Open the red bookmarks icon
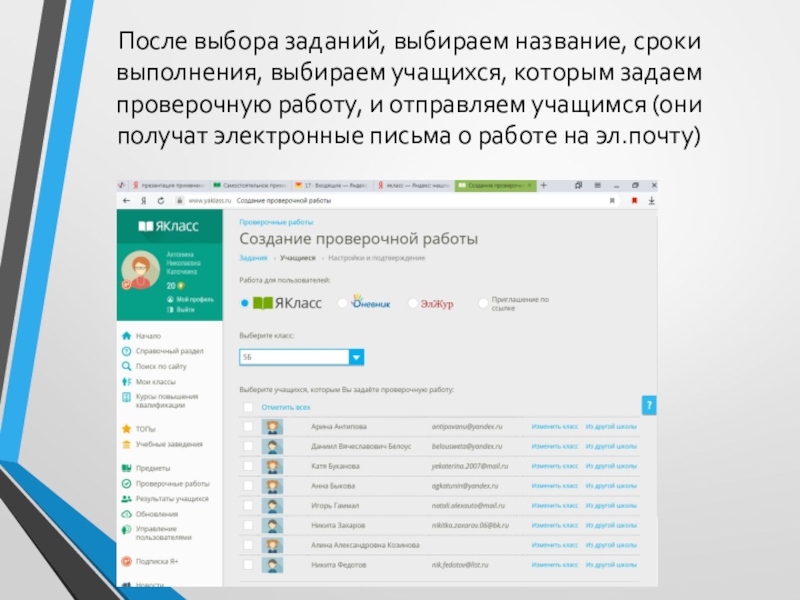Image resolution: width=800 pixels, height=600 pixels. click(x=635, y=201)
